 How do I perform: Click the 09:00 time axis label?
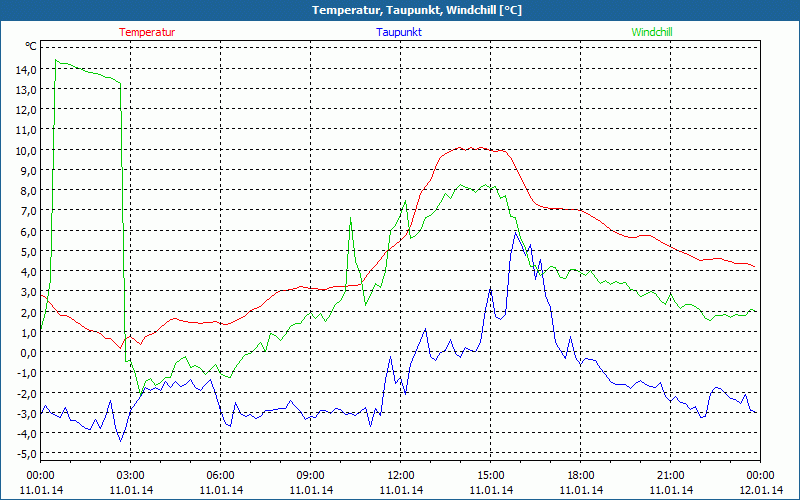point(311,476)
